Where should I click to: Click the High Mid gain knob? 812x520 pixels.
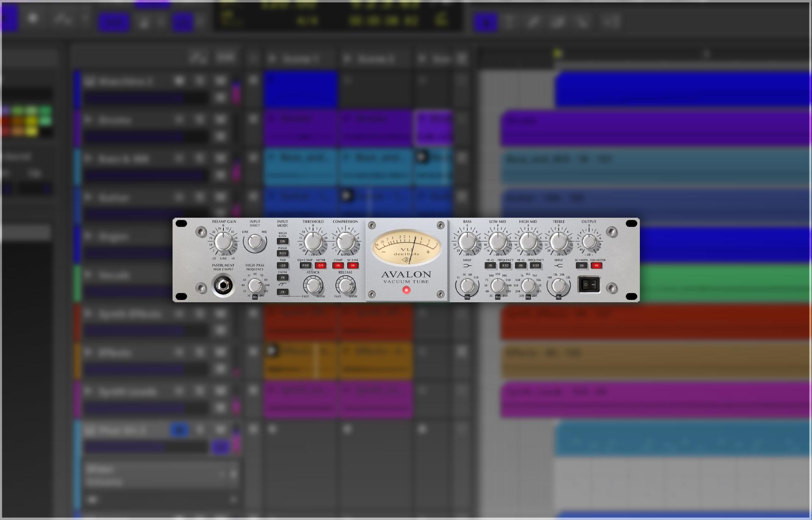[x=528, y=242]
